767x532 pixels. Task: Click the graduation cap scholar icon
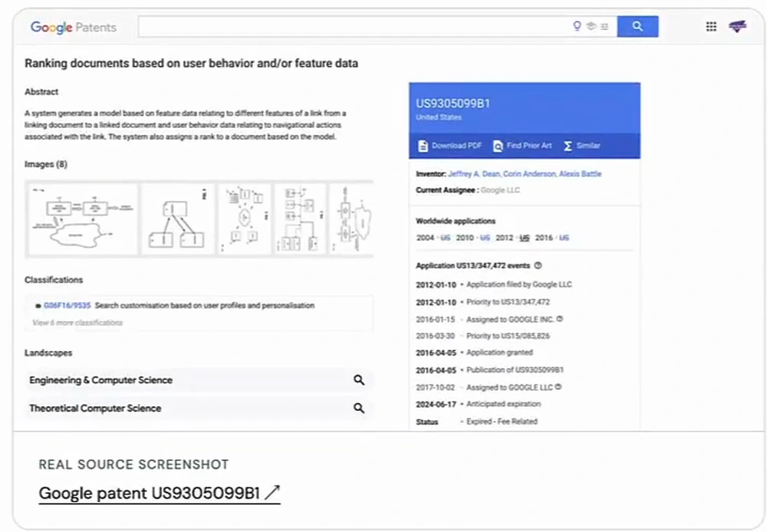coord(591,26)
